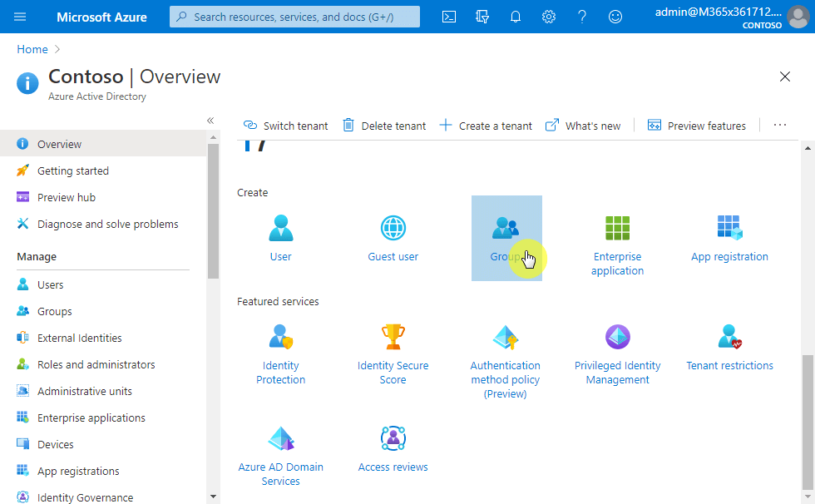Open portal settings gear
This screenshot has width=815, height=504.
[548, 17]
